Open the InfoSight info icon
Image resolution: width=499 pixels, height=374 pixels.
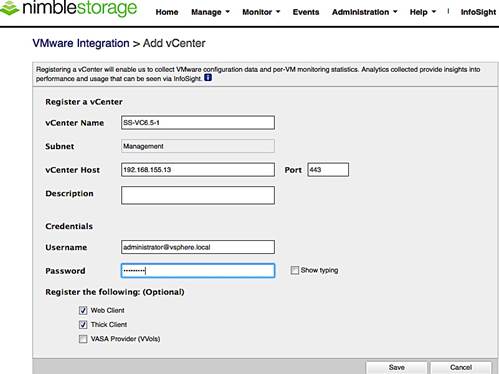click(208, 78)
